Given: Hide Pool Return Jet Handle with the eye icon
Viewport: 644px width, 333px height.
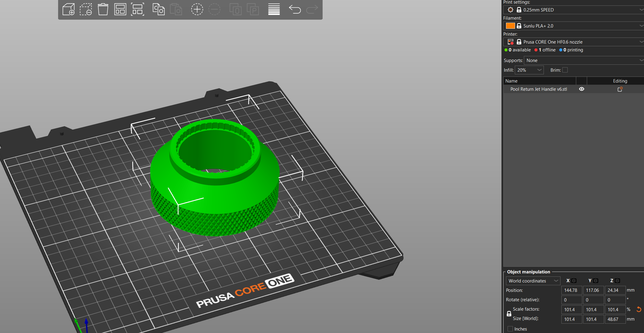Looking at the screenshot, I should click(x=582, y=89).
